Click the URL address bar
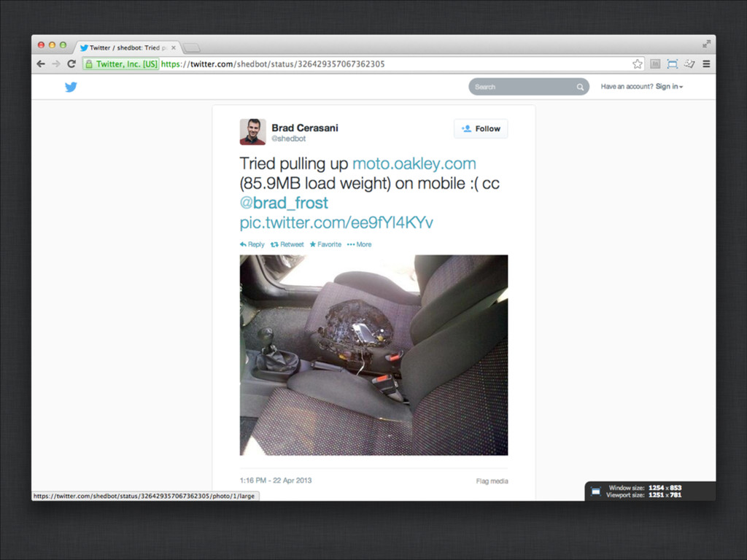The width and height of the screenshot is (747, 560). (x=362, y=64)
